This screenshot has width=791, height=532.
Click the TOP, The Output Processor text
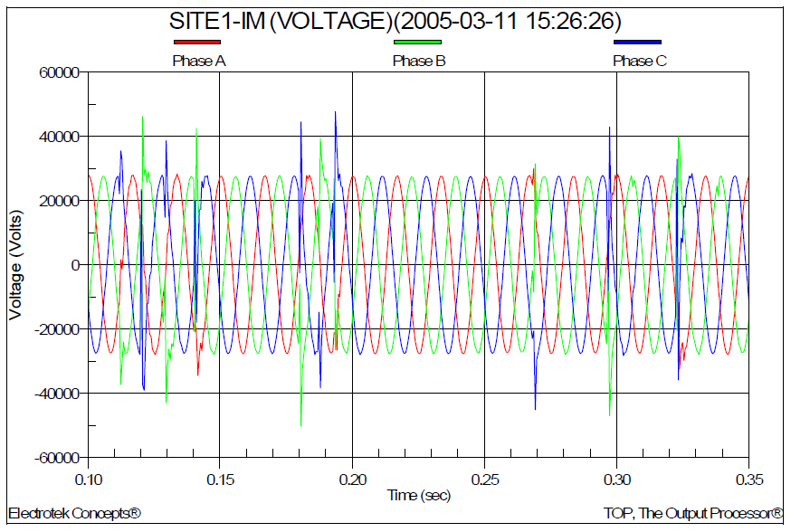coord(710,514)
